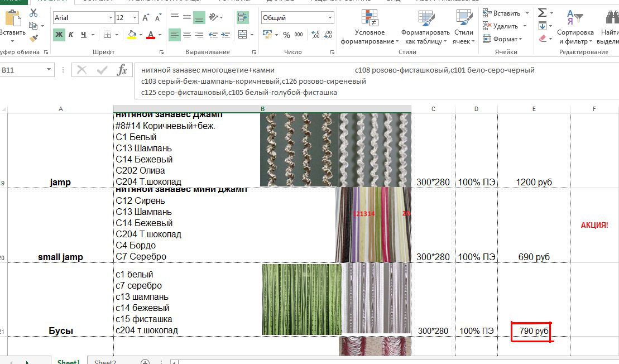The height and width of the screenshot is (364, 619).
Task: Apply the percent style format
Action: (x=286, y=35)
